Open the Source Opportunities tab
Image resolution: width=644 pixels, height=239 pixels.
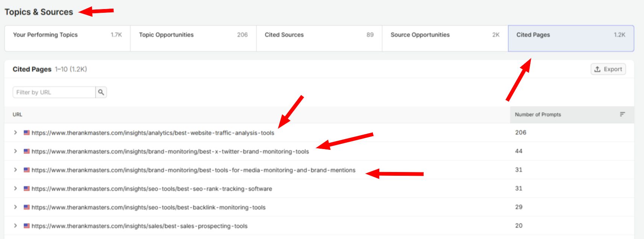pos(445,38)
